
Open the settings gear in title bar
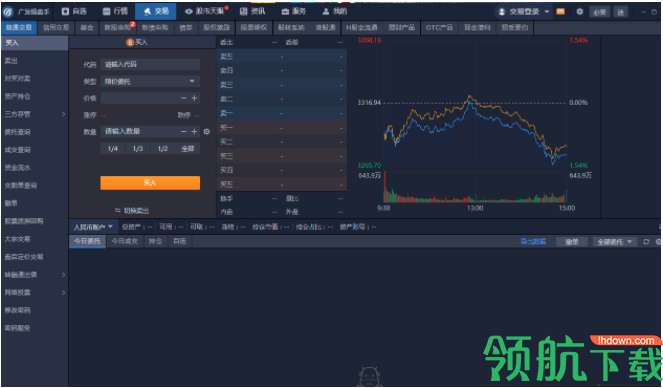[x=580, y=12]
